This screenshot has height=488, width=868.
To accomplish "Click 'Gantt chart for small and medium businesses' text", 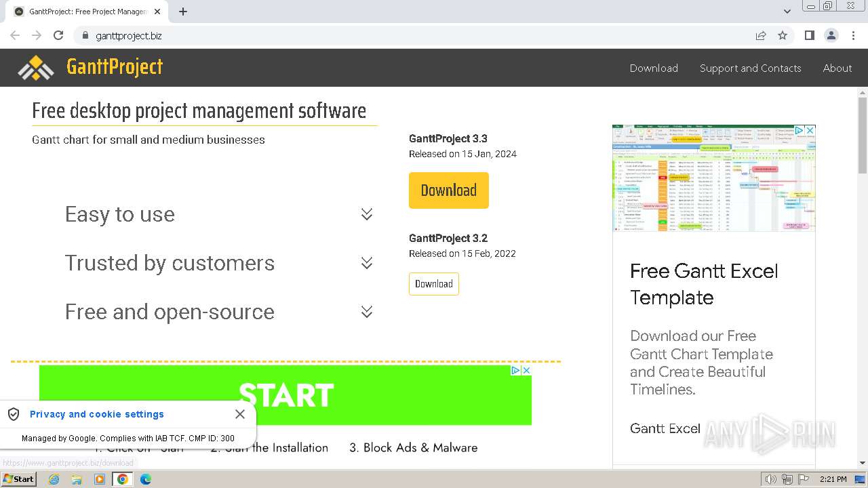I will pos(149,140).
